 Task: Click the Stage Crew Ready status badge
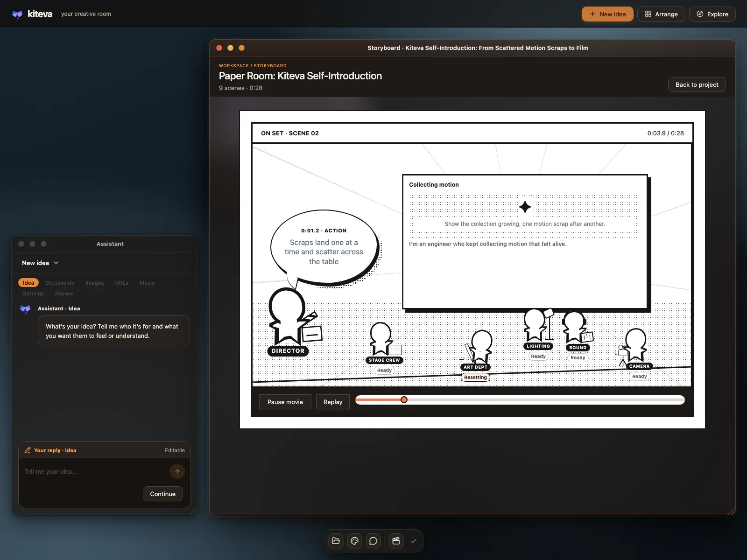click(x=384, y=370)
